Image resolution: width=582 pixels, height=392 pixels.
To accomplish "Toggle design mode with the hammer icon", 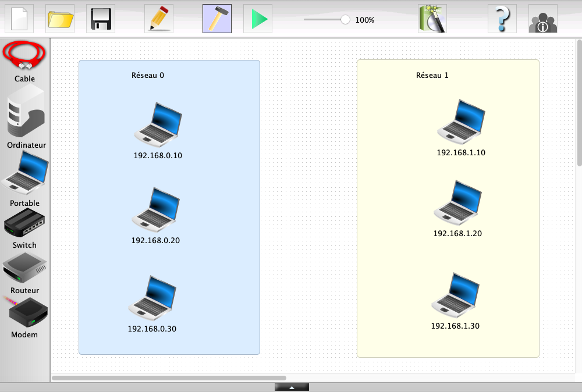I will (x=217, y=19).
